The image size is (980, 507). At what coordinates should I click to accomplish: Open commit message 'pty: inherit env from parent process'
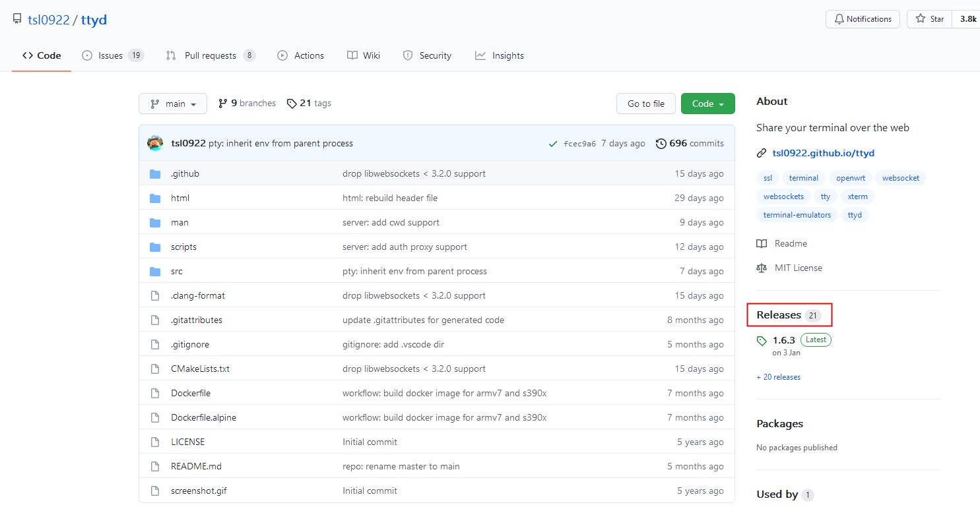pos(280,144)
